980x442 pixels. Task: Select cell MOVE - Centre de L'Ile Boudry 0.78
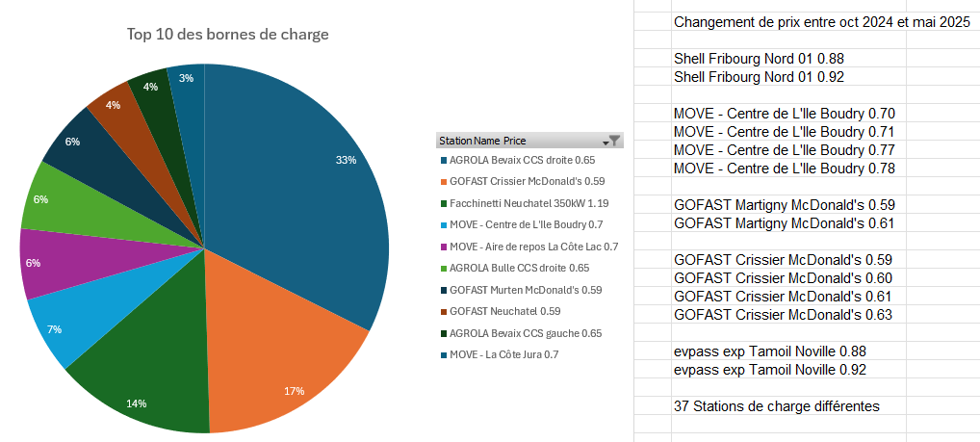pos(785,169)
